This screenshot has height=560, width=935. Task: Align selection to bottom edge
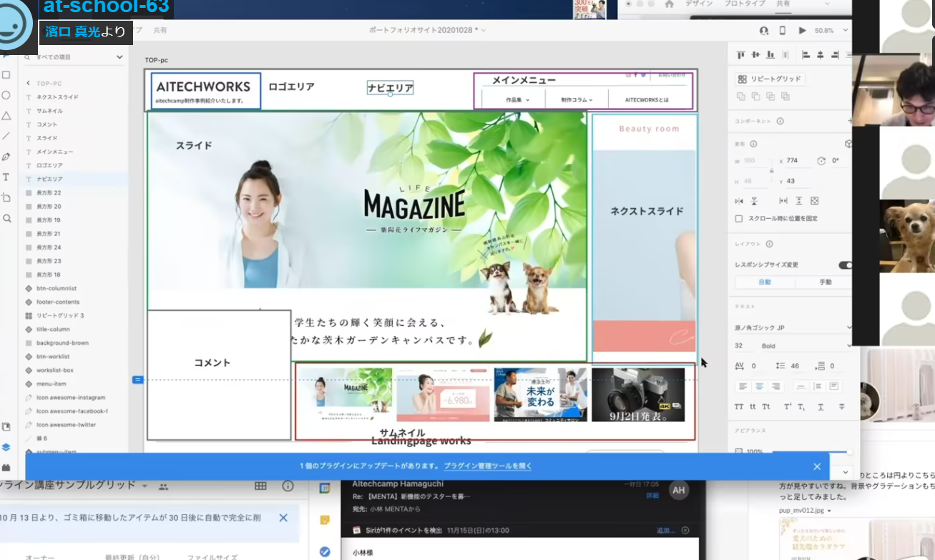tap(770, 54)
